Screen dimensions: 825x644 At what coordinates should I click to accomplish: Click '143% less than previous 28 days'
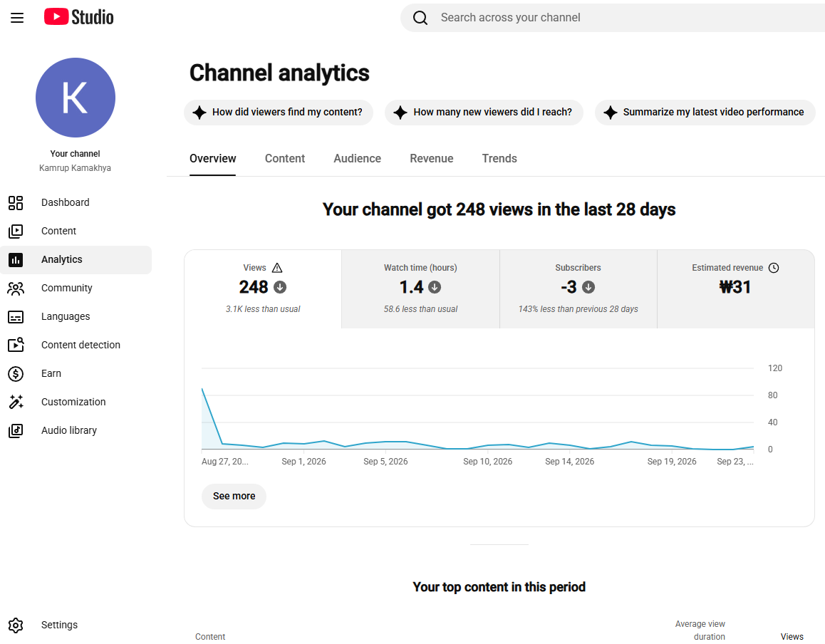click(x=578, y=309)
